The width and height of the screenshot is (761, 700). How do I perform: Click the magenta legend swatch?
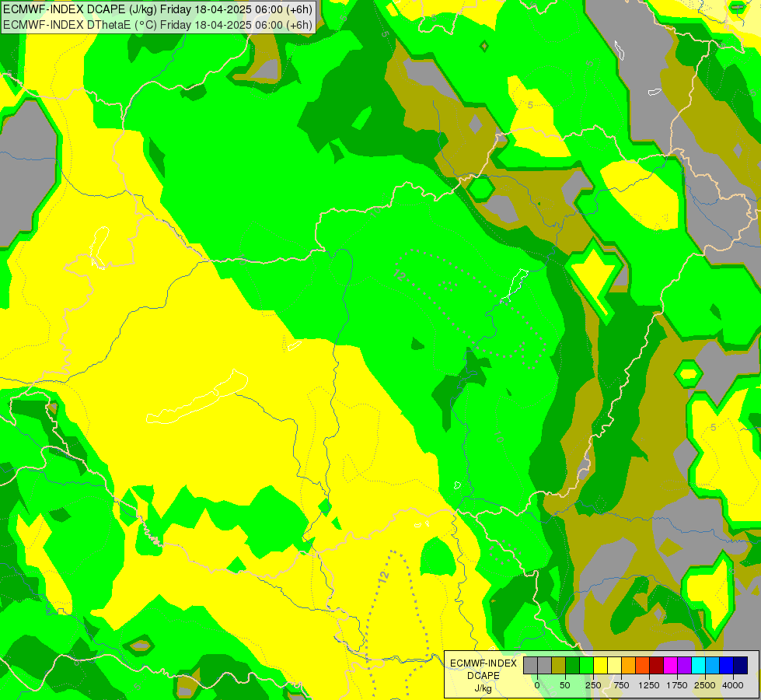click(x=671, y=665)
